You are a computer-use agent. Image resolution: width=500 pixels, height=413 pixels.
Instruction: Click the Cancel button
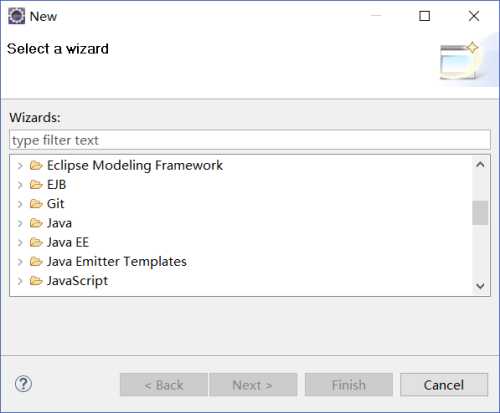pos(444,385)
